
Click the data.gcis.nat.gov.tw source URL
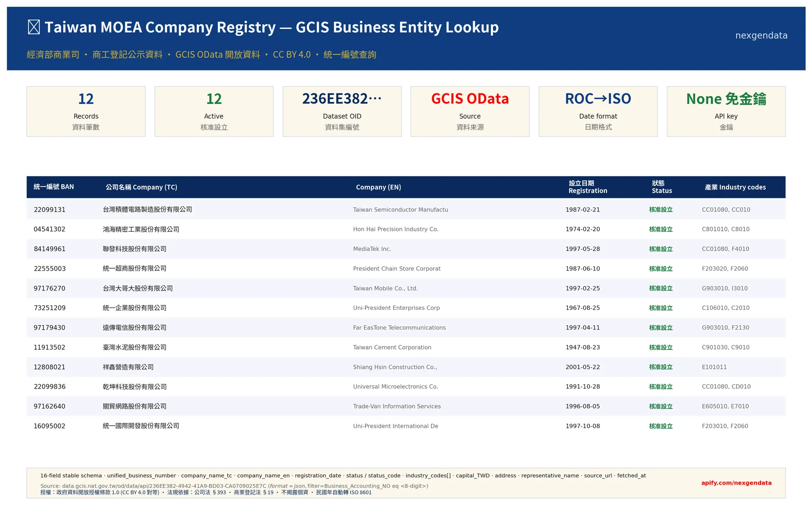coord(164,486)
